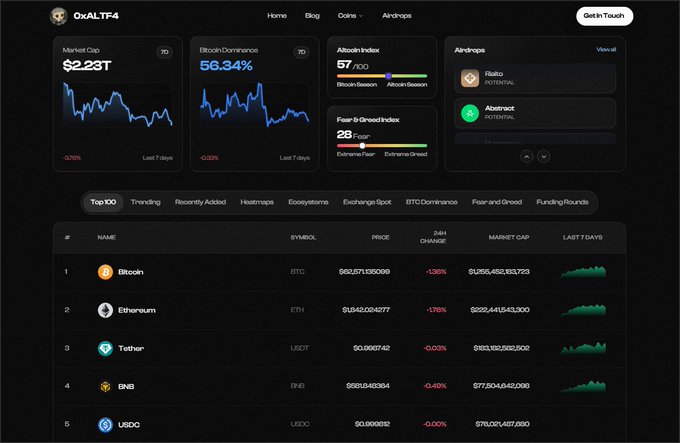The width and height of the screenshot is (680, 443).
Task: Show previous airdrop with up arrow
Action: (526, 156)
